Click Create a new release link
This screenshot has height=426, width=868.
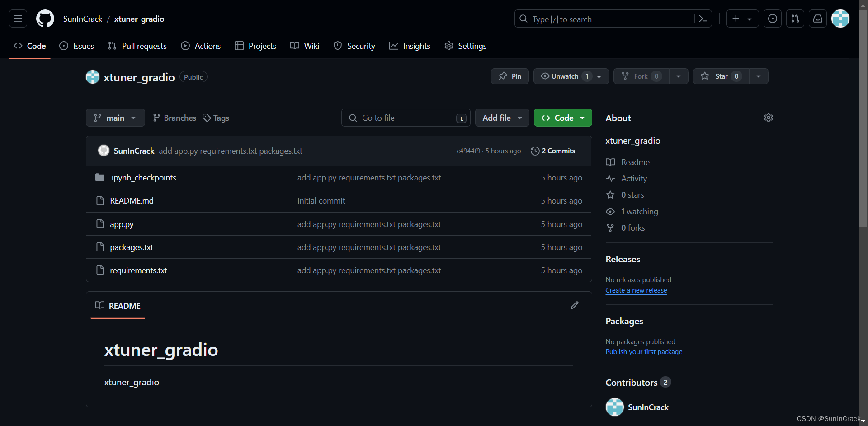[x=636, y=290]
